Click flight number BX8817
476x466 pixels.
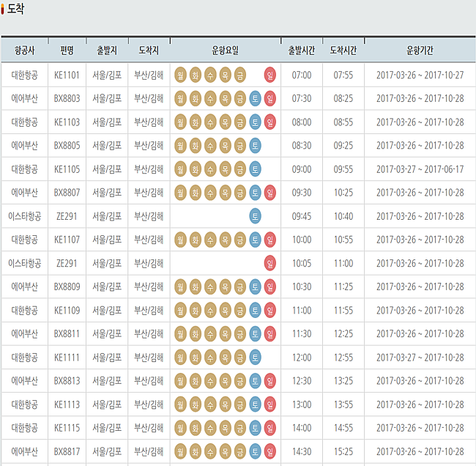point(67,452)
